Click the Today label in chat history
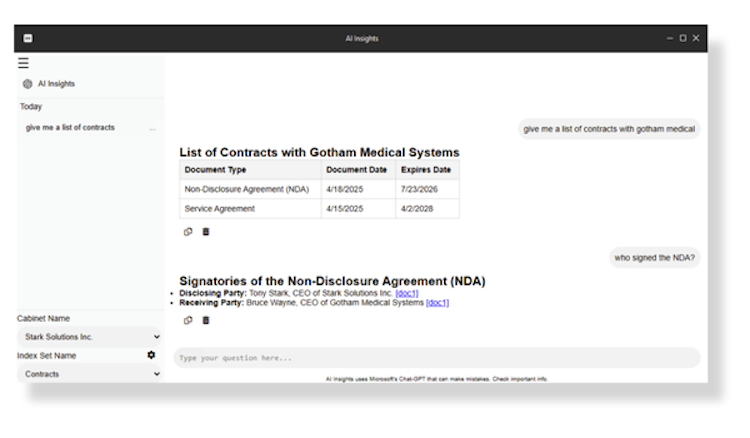The width and height of the screenshot is (750, 438). (x=31, y=107)
